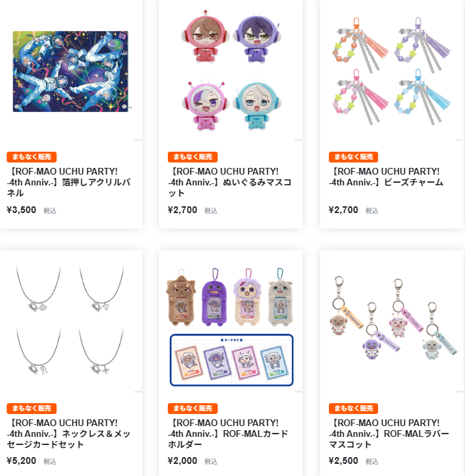The height and width of the screenshot is (476, 465).
Task: Click まもなく販売 badge on card holder
Action: [x=193, y=409]
